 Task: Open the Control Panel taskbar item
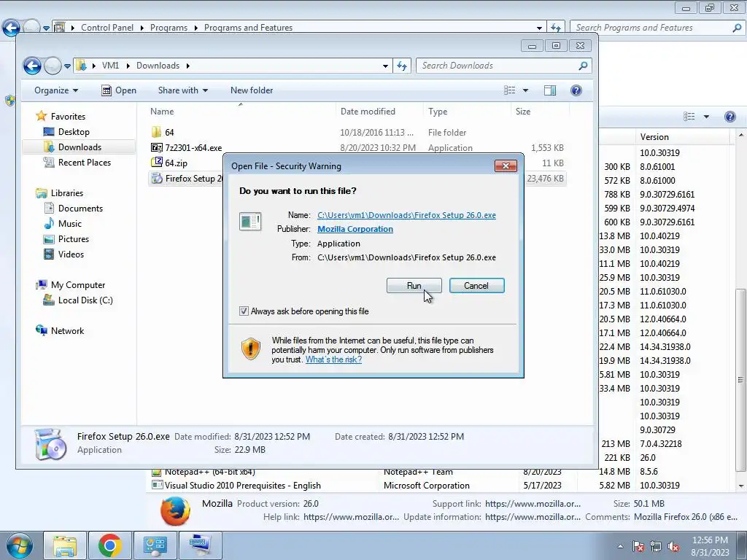155,545
